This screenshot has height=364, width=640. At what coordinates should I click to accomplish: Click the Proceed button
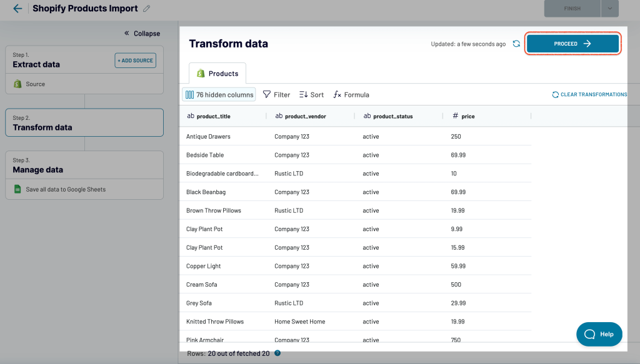(572, 44)
